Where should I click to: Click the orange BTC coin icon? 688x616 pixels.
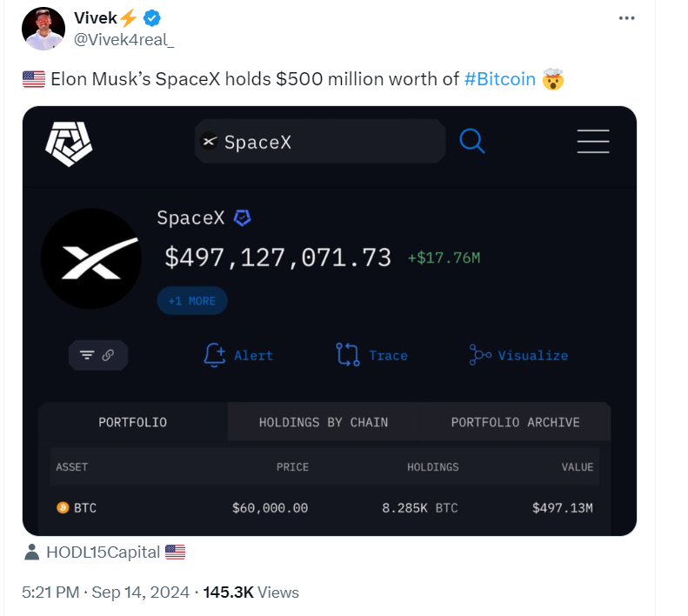pos(63,507)
